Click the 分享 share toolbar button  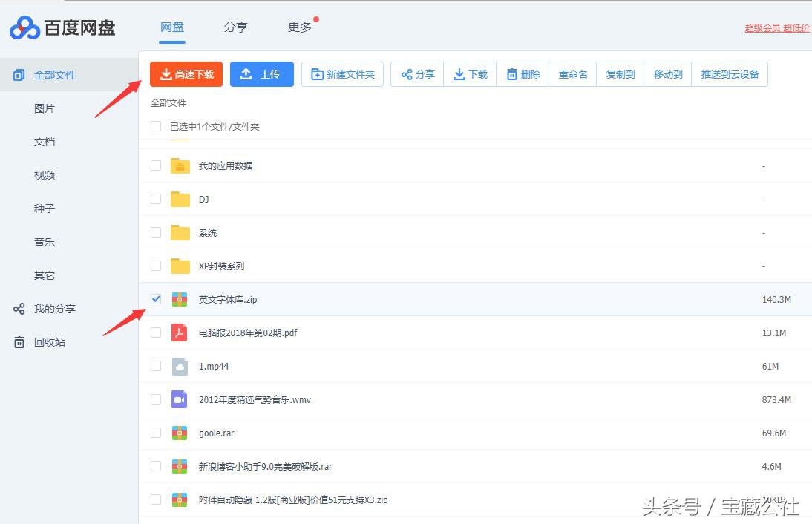pos(417,74)
